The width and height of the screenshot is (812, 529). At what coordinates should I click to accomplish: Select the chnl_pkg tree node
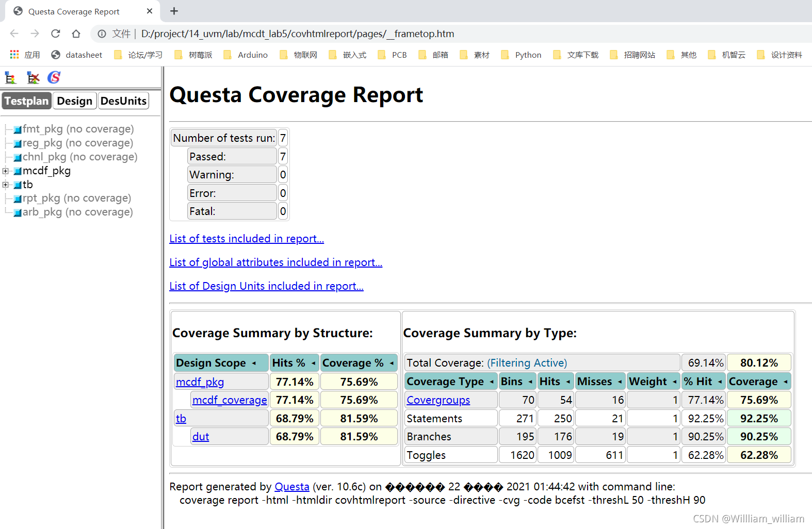click(76, 157)
